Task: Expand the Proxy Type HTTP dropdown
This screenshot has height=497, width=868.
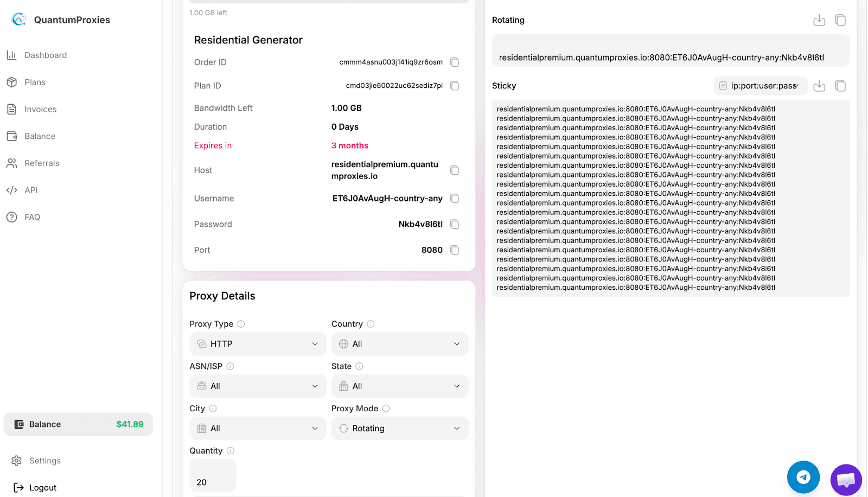Action: 258,344
